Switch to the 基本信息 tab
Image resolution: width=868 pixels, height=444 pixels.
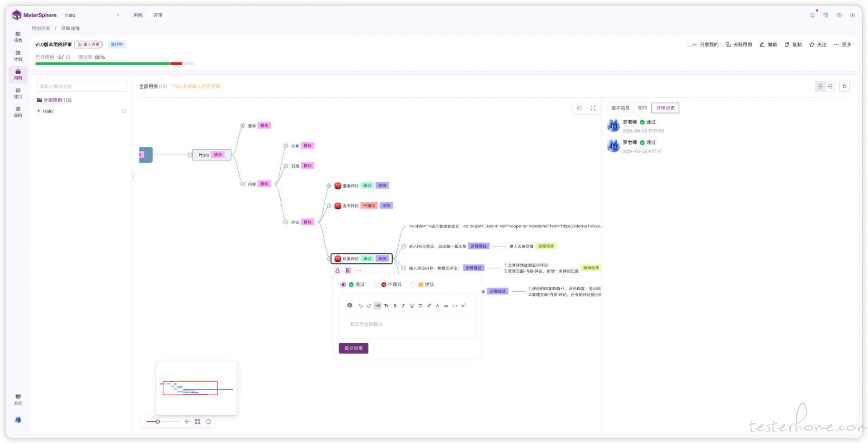pyautogui.click(x=620, y=108)
